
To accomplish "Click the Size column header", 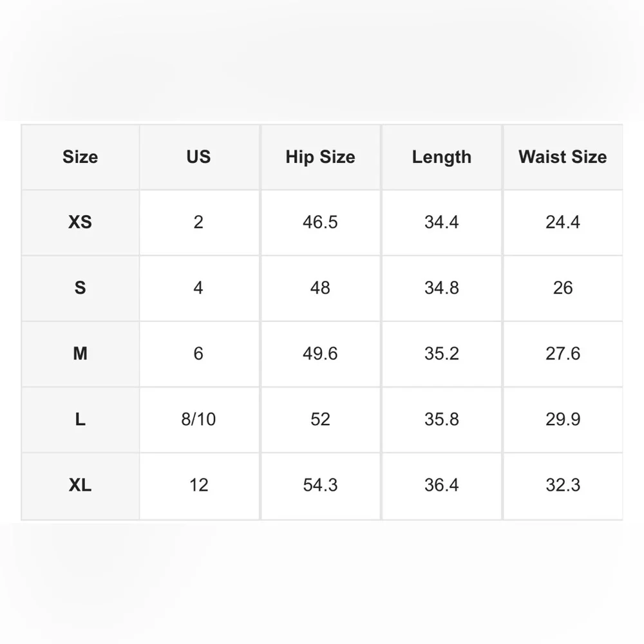I will (x=80, y=157).
